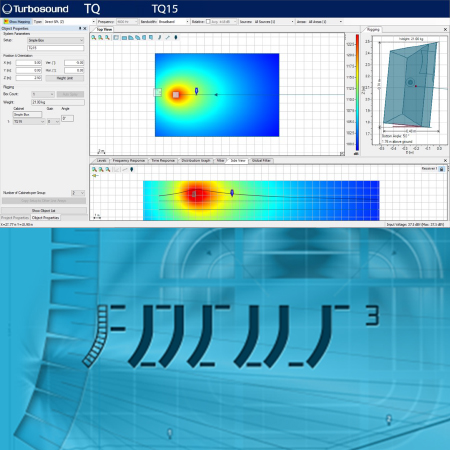The width and height of the screenshot is (450, 450).
Task: Click the Y [m] position field
Action: (x=29, y=70)
